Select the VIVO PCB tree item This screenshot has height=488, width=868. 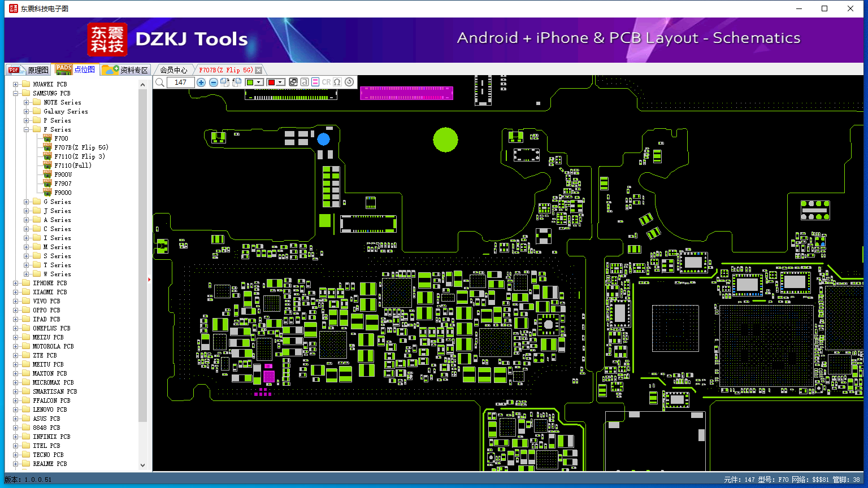tap(46, 302)
